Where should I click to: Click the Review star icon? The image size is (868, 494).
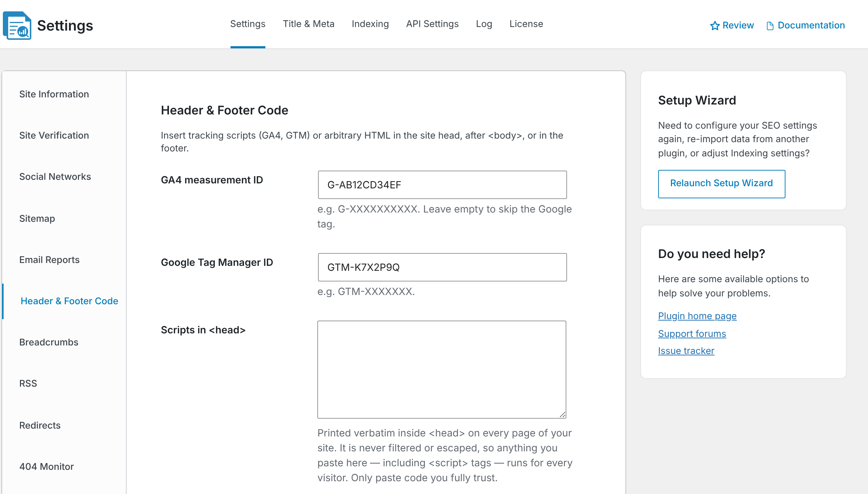pos(715,26)
